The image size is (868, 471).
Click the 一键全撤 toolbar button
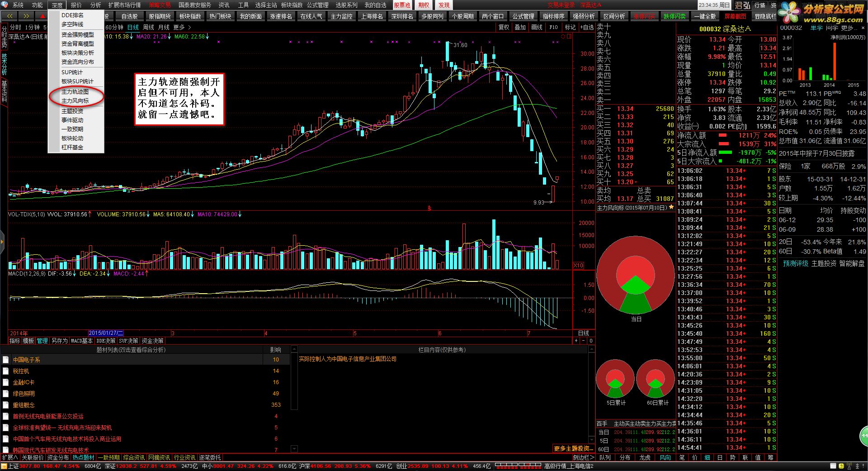pos(705,16)
